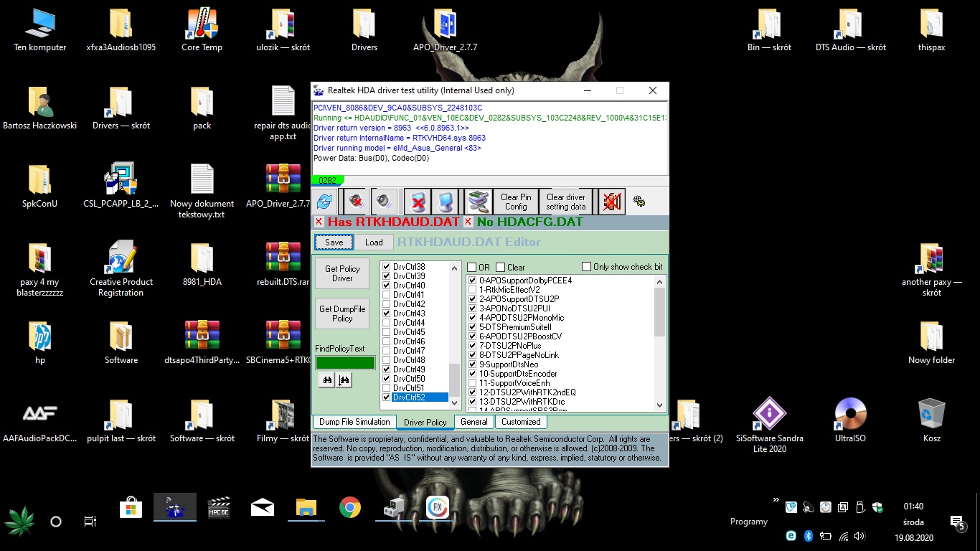980x551 pixels.
Task: Enable Only show check bit
Action: pyautogui.click(x=586, y=267)
